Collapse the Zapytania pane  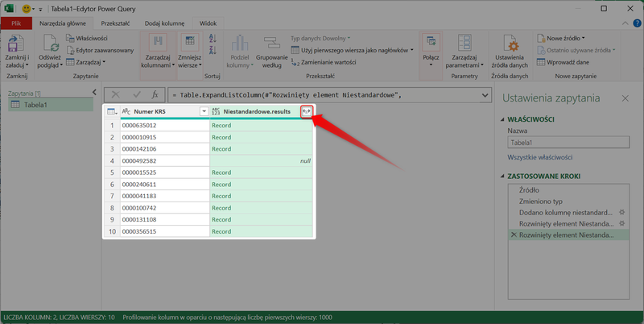pyautogui.click(x=94, y=92)
